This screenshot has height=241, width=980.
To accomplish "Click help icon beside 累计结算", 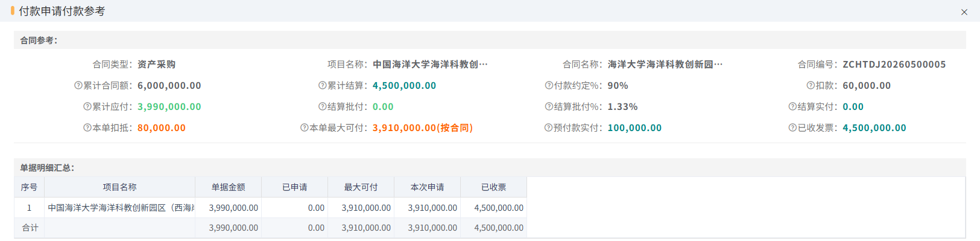I will [322, 86].
